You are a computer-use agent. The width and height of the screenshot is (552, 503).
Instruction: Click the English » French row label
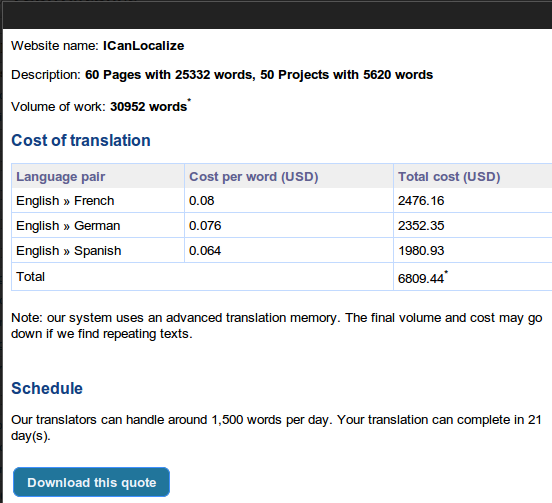(65, 201)
